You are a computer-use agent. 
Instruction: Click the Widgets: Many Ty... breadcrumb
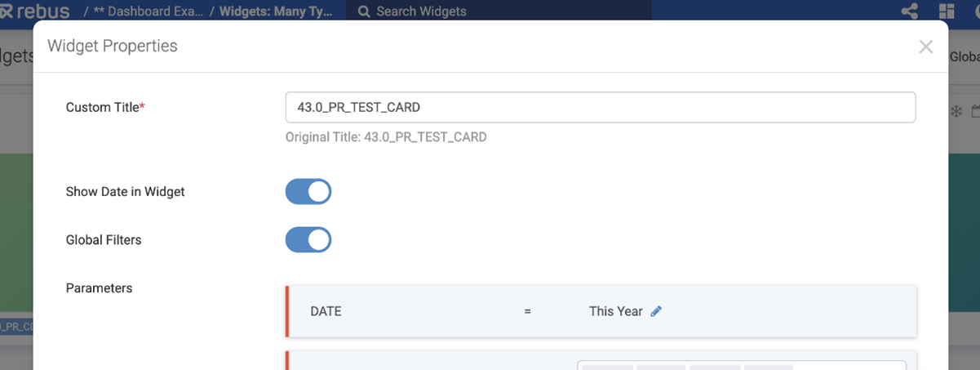point(276,11)
